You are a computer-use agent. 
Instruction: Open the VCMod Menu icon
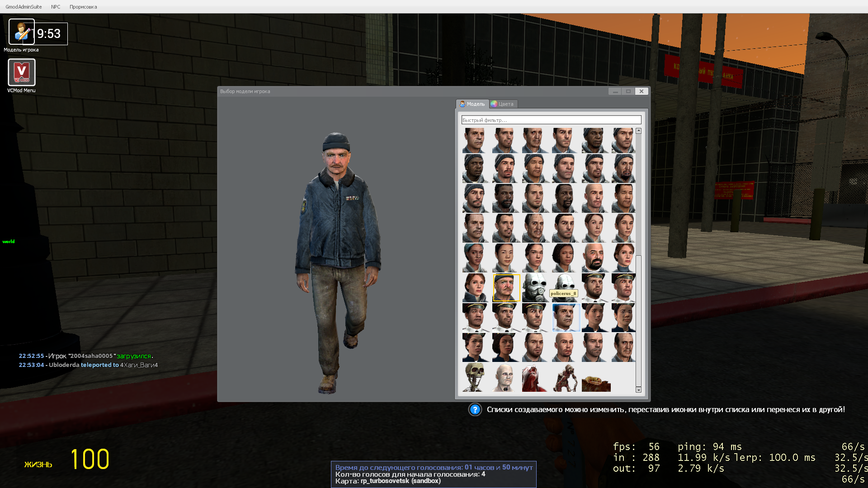point(21,73)
